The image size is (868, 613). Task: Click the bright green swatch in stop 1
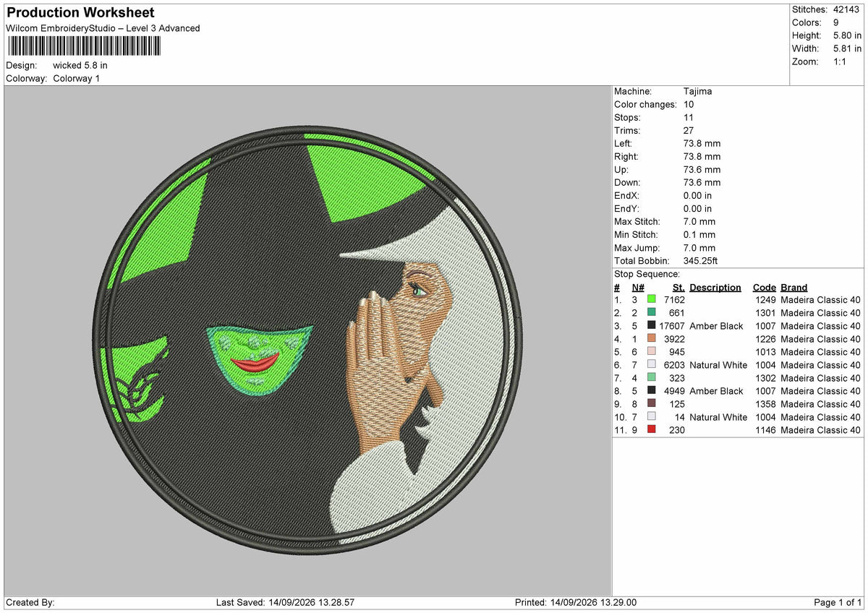pos(651,299)
